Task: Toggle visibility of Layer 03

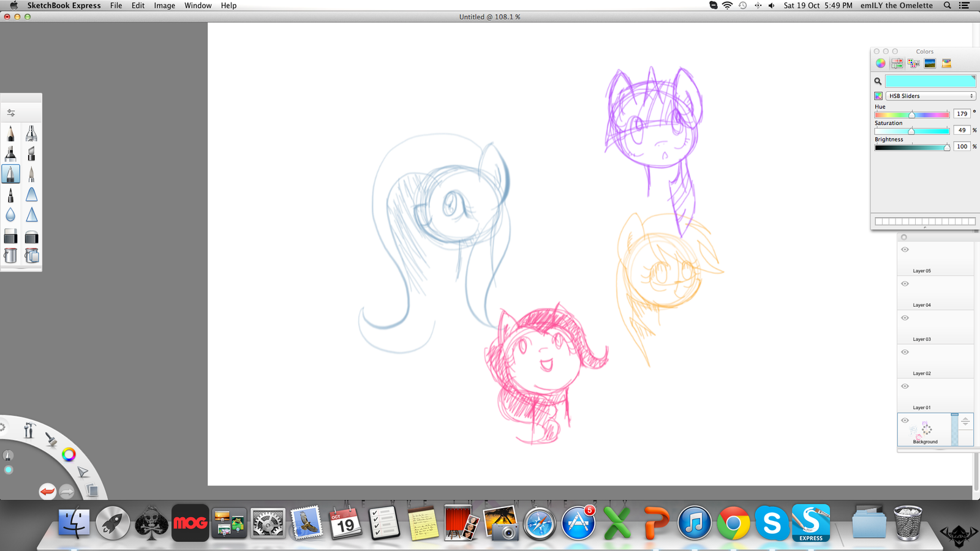Action: click(x=905, y=318)
